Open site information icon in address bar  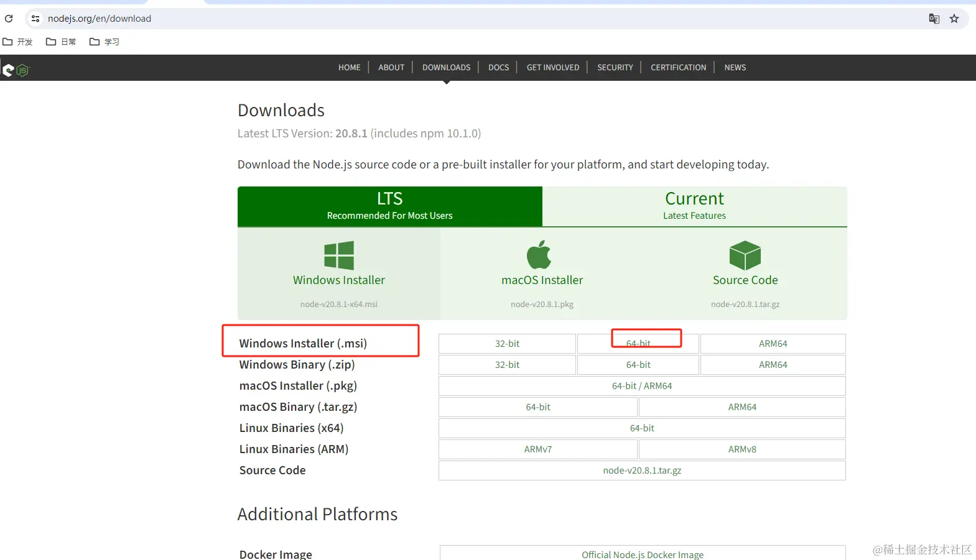click(x=35, y=19)
